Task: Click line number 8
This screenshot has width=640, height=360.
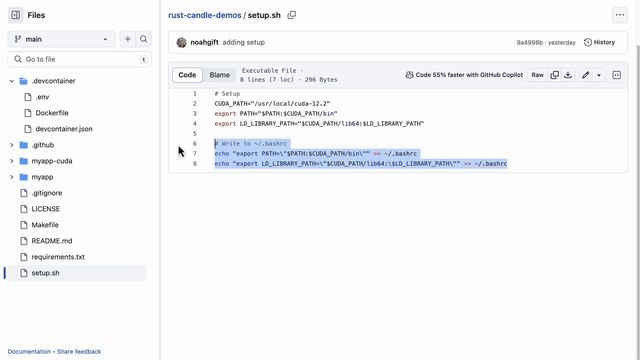Action: [195, 164]
